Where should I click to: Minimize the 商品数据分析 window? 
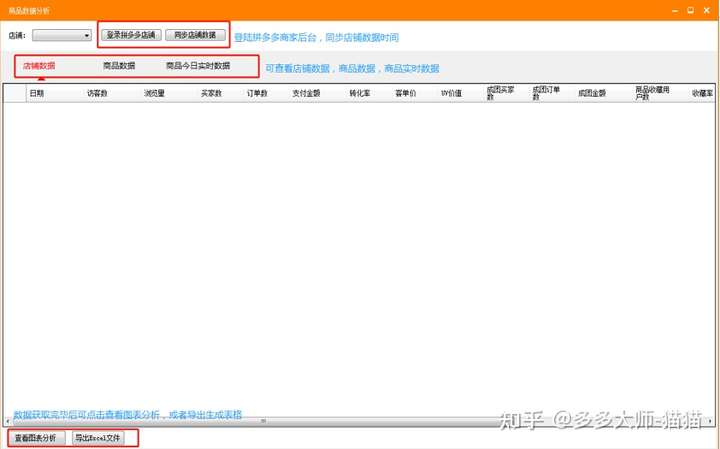pos(675,11)
